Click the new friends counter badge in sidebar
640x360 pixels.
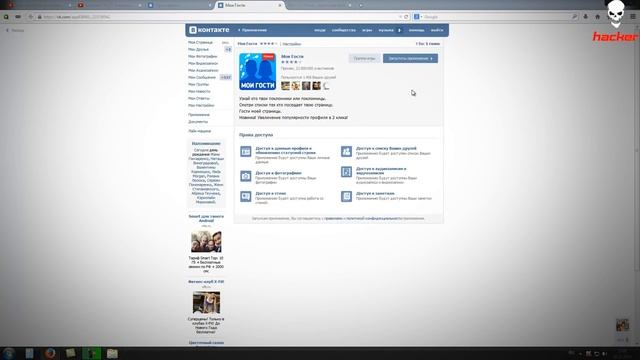(228, 49)
